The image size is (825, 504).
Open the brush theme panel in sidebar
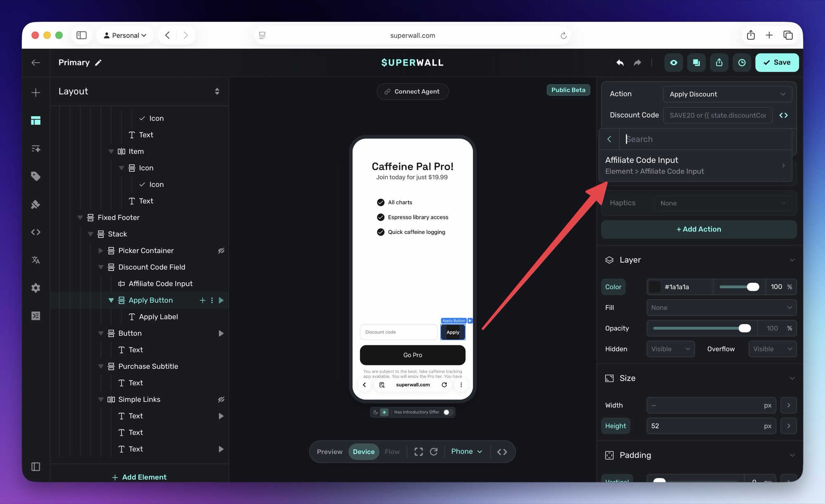[35, 205]
